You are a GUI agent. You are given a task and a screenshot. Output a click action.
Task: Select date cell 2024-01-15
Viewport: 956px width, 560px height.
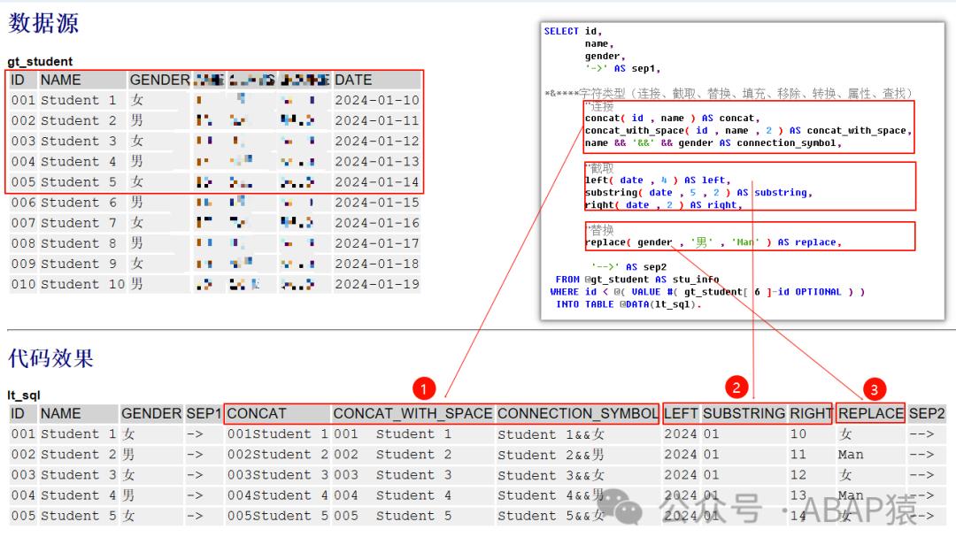[x=377, y=203]
